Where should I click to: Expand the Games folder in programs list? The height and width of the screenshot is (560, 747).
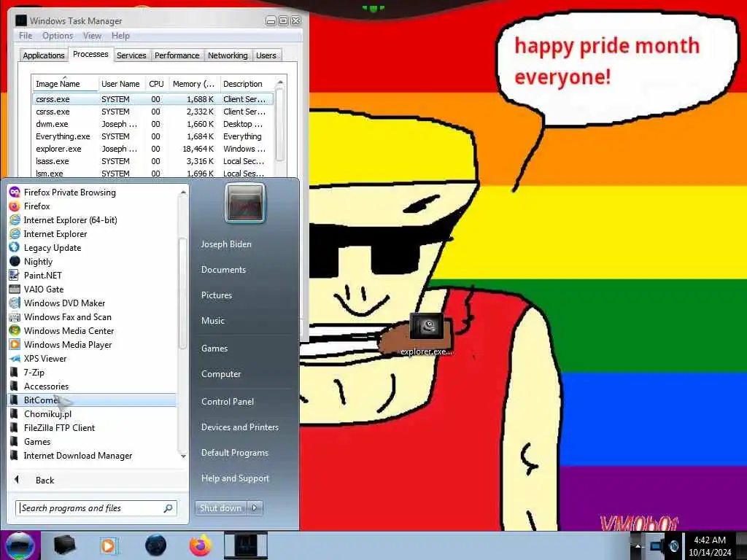pos(30,441)
